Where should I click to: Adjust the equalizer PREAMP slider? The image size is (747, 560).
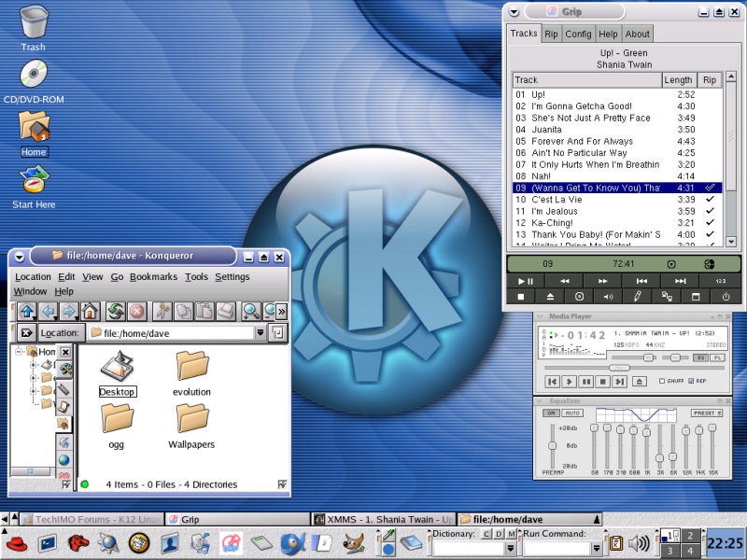pyautogui.click(x=552, y=446)
